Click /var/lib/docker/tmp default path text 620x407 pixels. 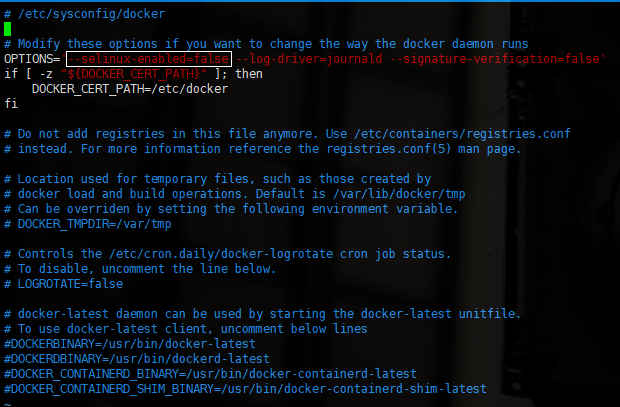399,194
